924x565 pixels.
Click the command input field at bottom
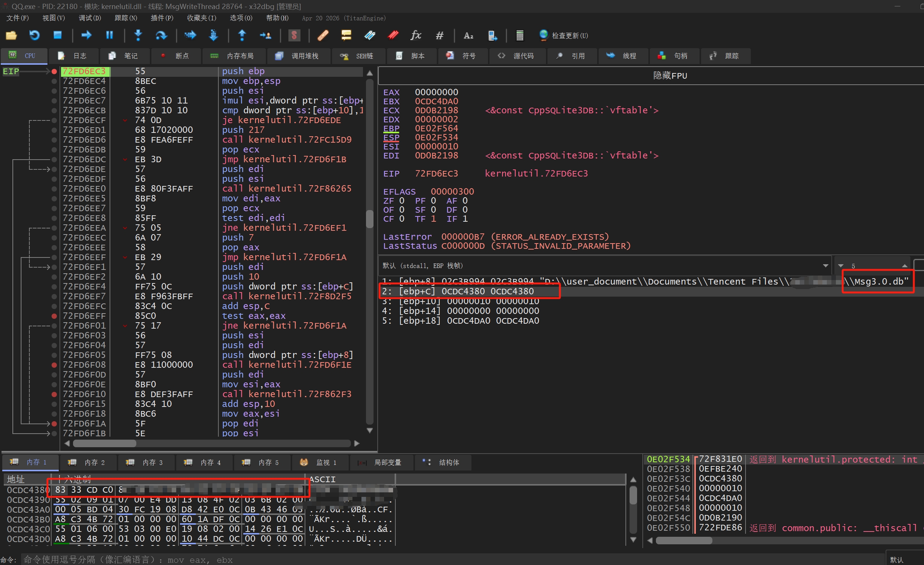point(452,559)
